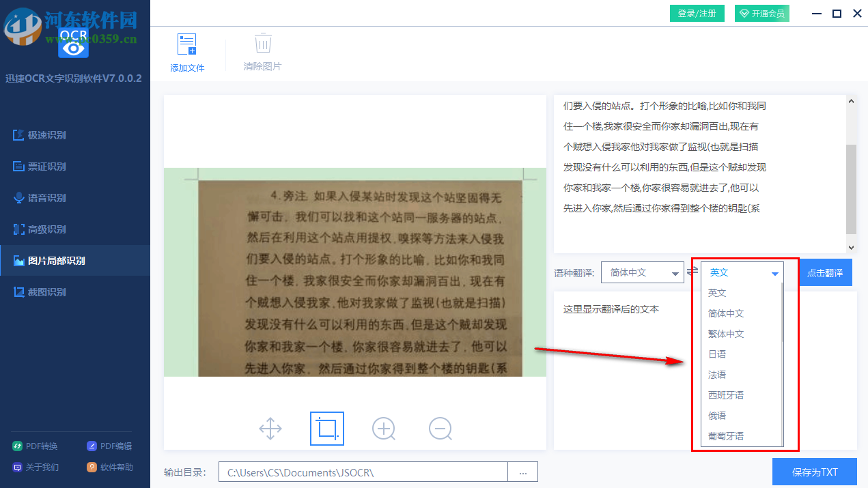
Task: Select the crop tool under the preview
Action: (327, 429)
